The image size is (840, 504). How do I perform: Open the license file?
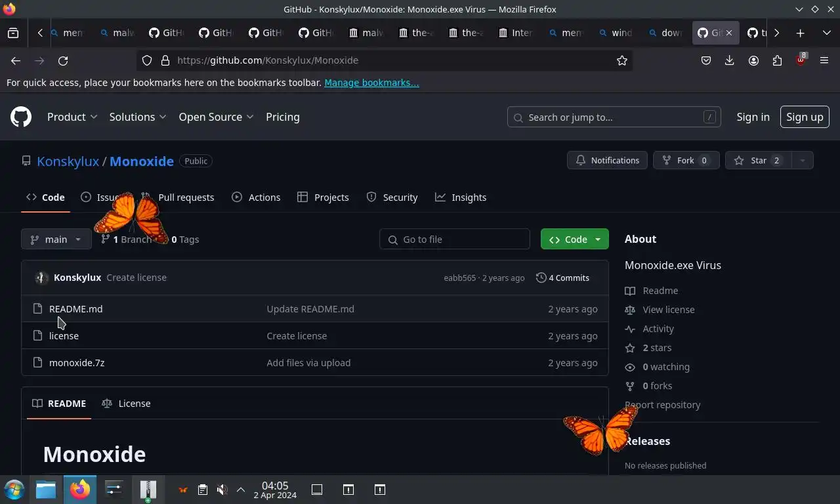[64, 335]
